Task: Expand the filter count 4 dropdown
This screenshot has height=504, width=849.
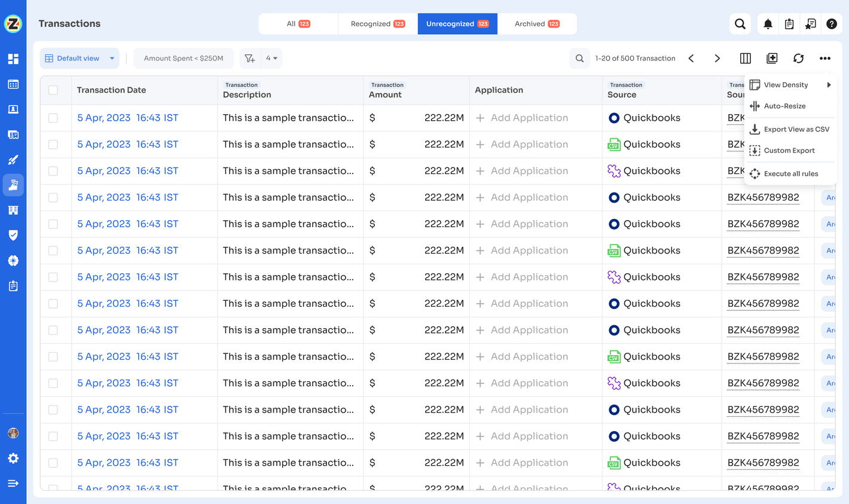Action: tap(271, 58)
